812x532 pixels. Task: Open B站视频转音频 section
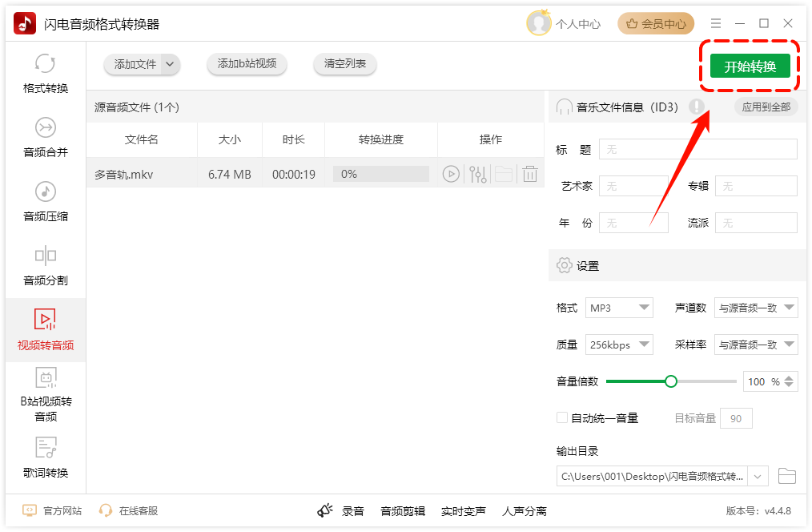click(x=46, y=395)
